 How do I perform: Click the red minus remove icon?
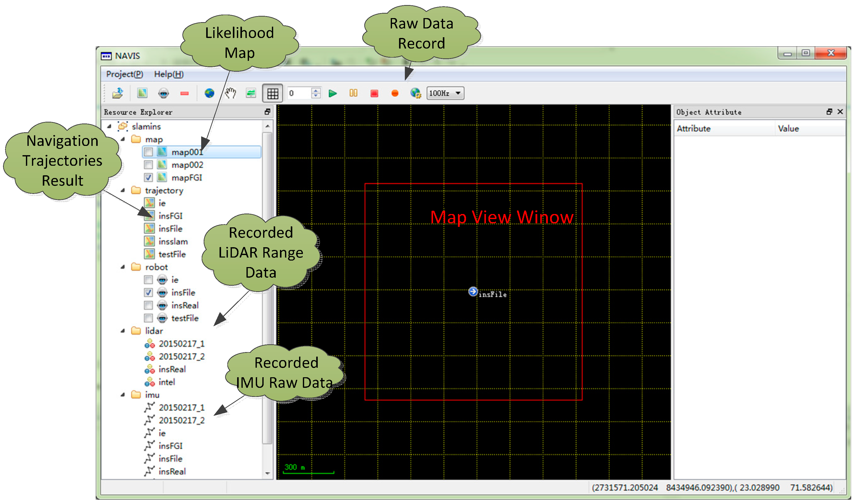point(185,93)
